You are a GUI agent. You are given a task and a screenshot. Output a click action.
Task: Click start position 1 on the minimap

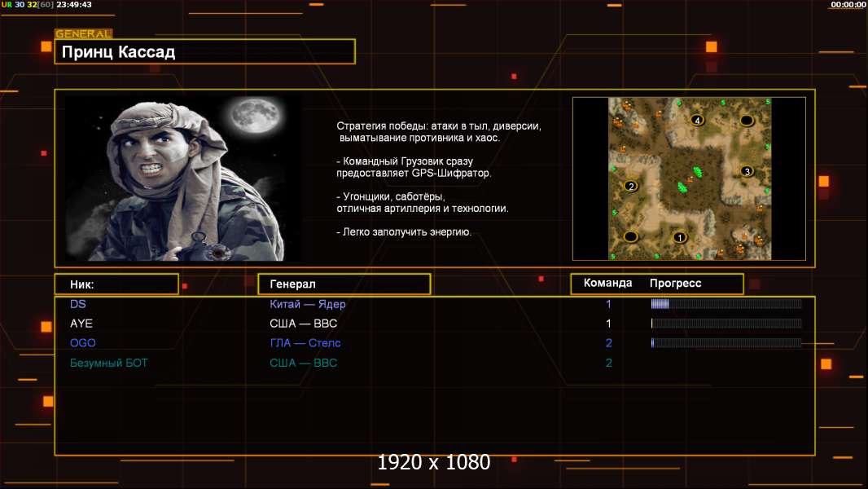[680, 238]
